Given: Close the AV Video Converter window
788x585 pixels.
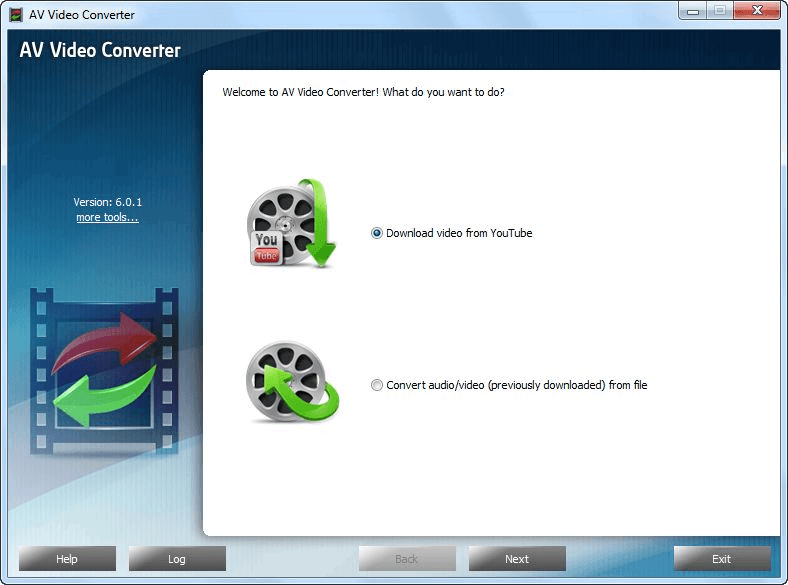Looking at the screenshot, I should pyautogui.click(x=757, y=11).
